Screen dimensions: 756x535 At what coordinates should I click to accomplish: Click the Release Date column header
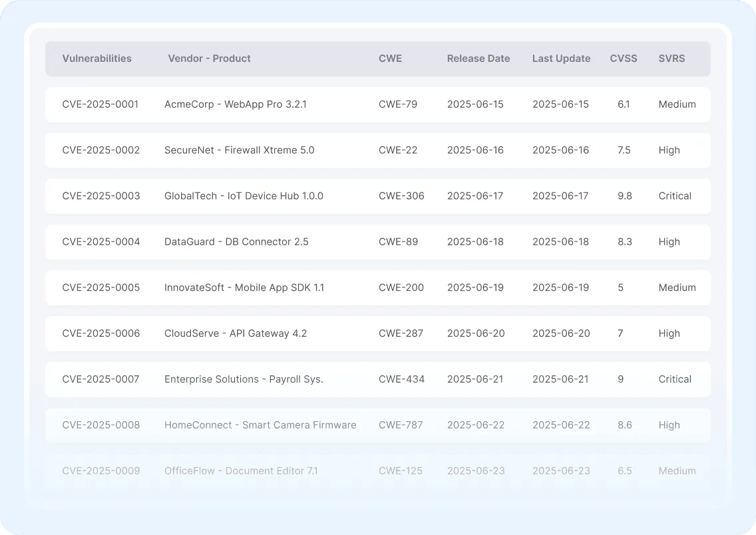[x=478, y=59]
